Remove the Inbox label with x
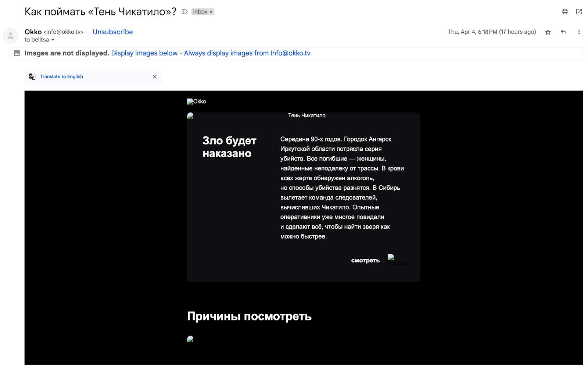This screenshot has width=588, height=365. tap(211, 12)
